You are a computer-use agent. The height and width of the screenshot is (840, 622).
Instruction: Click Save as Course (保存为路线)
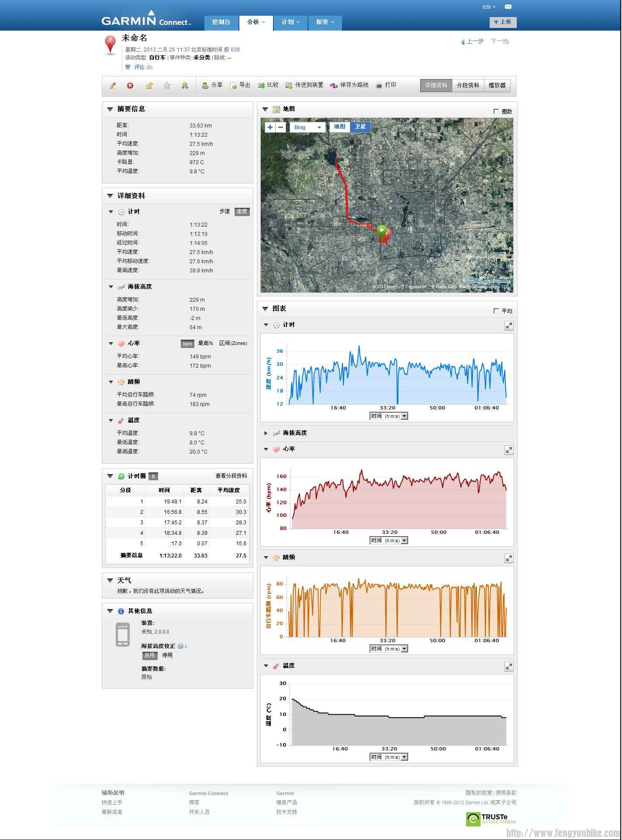(349, 85)
